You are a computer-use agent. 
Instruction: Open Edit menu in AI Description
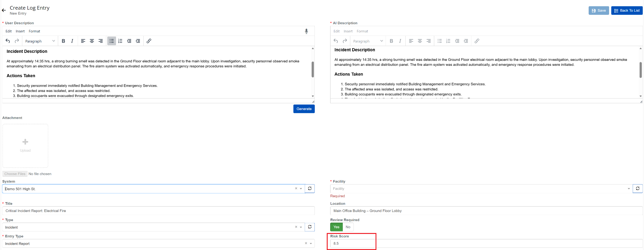coord(336,31)
